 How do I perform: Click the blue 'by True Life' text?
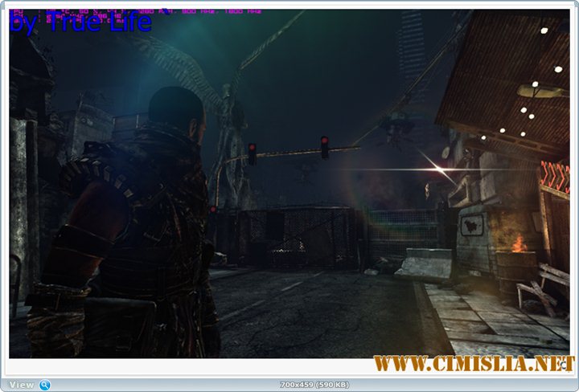tap(80, 23)
